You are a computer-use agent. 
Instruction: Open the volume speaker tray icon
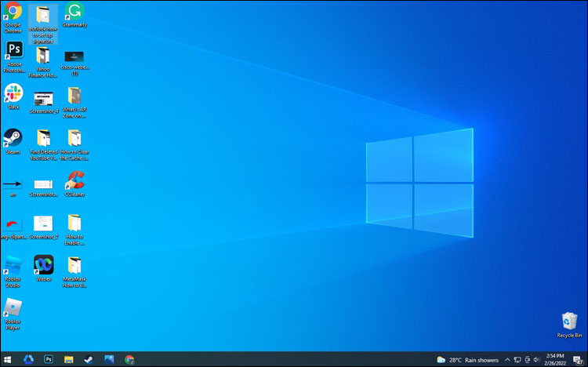pyautogui.click(x=536, y=360)
